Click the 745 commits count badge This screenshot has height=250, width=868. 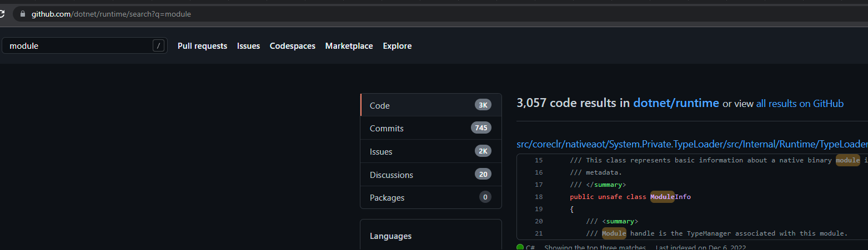(481, 128)
